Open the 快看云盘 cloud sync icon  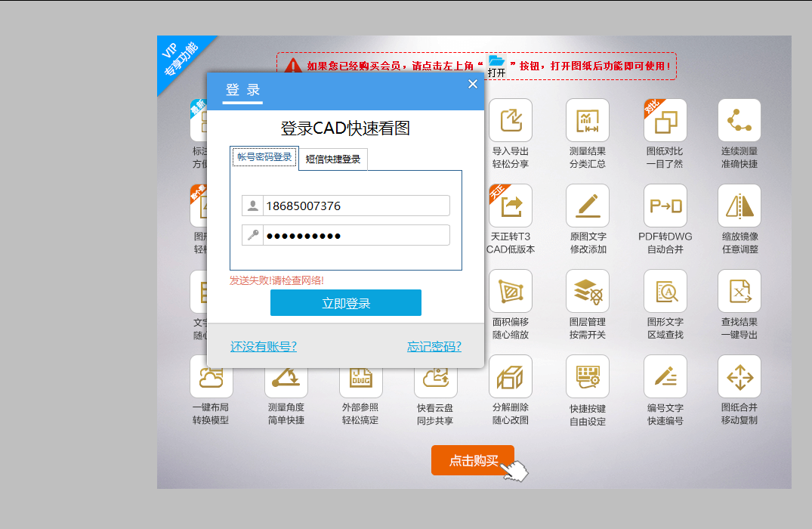(436, 376)
